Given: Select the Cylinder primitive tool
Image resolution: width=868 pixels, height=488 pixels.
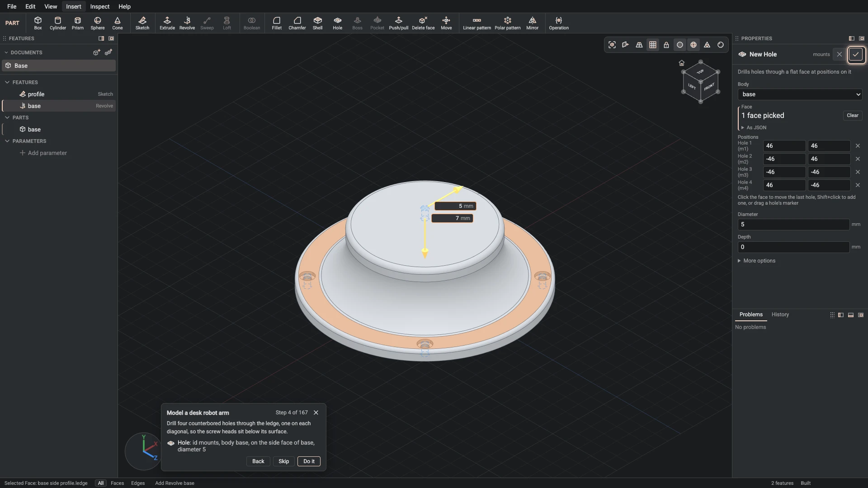Looking at the screenshot, I should (x=58, y=23).
